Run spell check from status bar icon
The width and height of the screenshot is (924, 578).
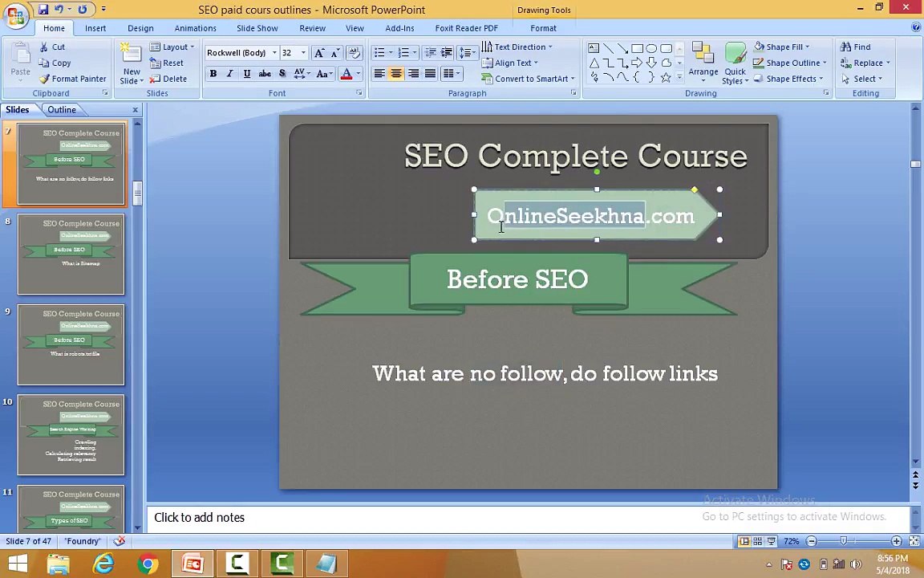coord(119,541)
